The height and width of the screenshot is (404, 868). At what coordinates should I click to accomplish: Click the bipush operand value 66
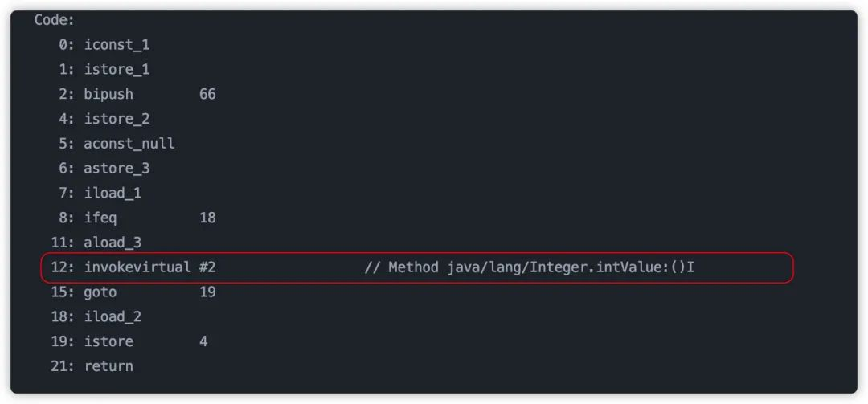[x=207, y=95]
